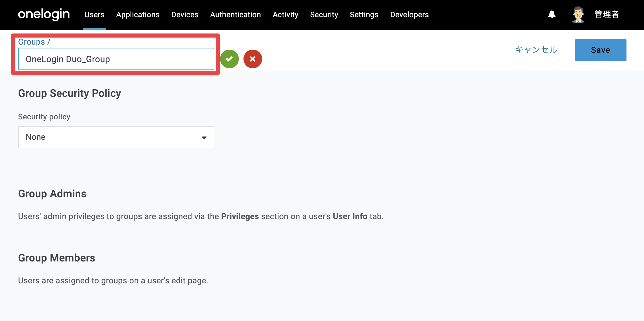Viewport: 644px width, 321px height.
Task: Open the Security menu
Action: coord(324,15)
